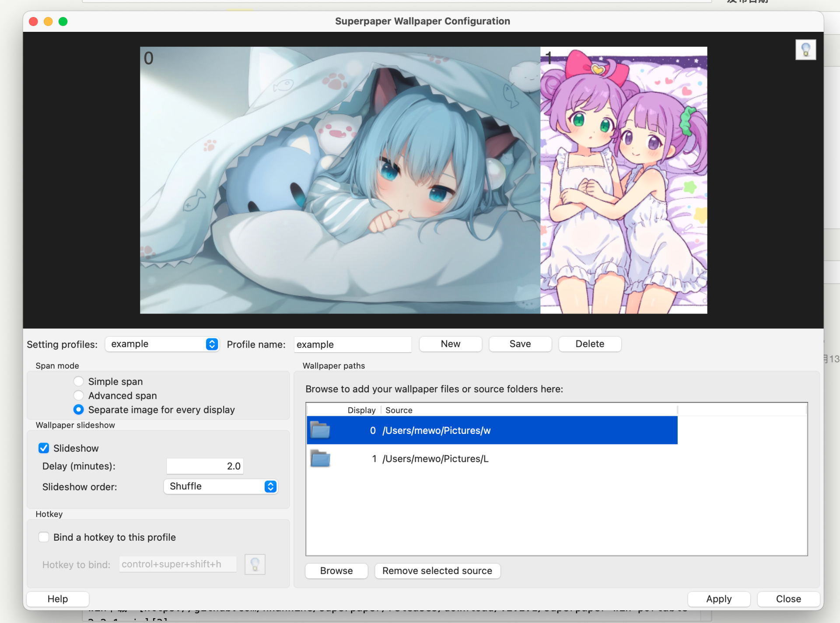Choose Separate image for every display
Viewport: 840px width, 623px height.
79,409
